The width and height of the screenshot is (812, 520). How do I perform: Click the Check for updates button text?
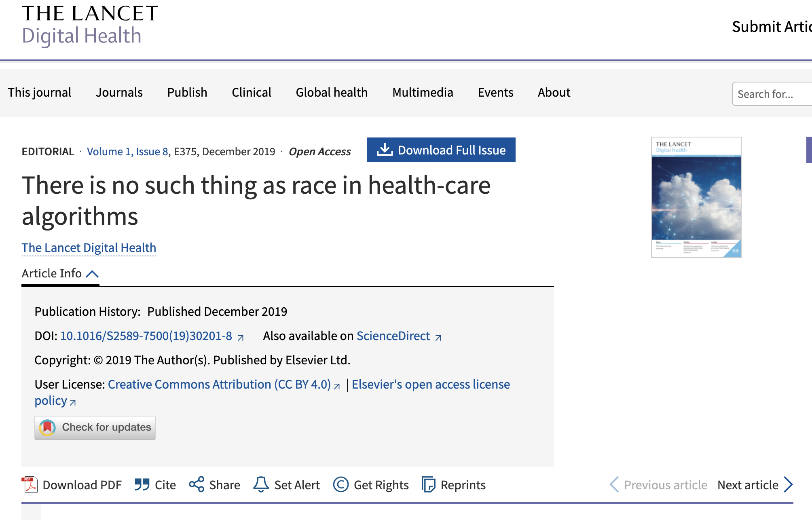[x=106, y=427]
